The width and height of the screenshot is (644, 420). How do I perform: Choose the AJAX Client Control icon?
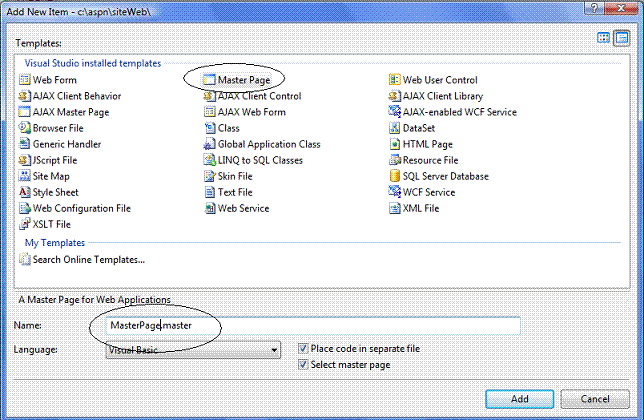(209, 96)
